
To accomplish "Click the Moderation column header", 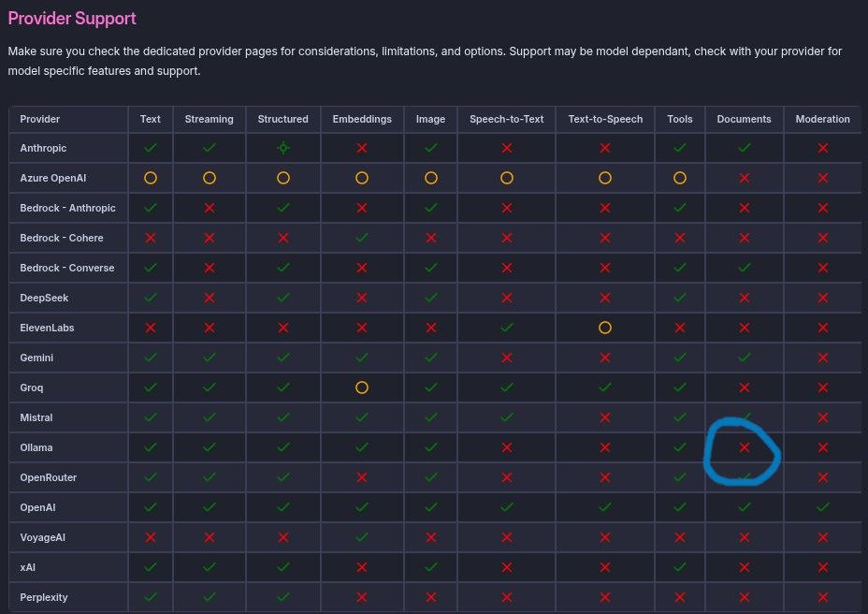I will click(x=822, y=119).
